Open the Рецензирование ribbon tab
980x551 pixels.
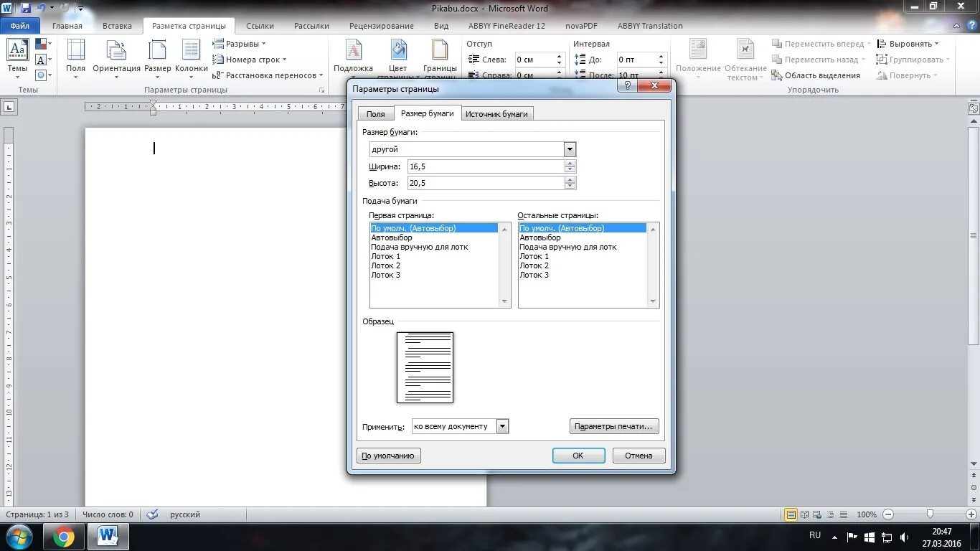pos(382,26)
